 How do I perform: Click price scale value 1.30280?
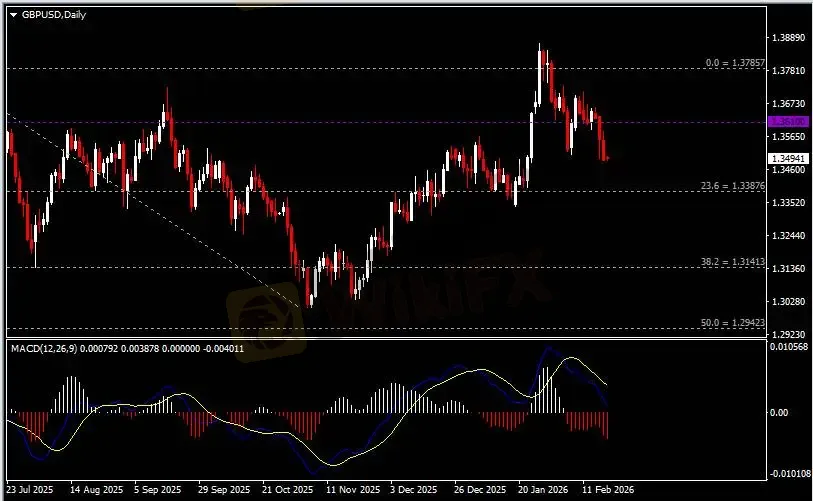(788, 302)
